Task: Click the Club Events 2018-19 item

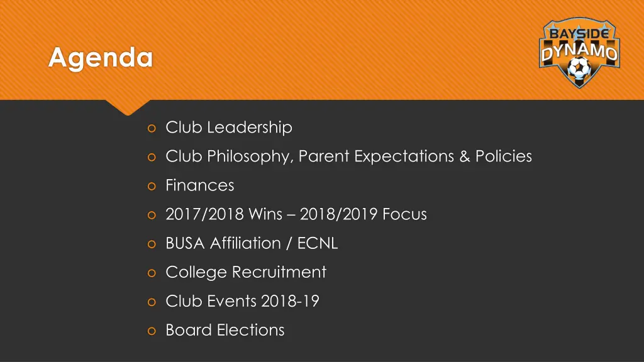Action: [242, 301]
